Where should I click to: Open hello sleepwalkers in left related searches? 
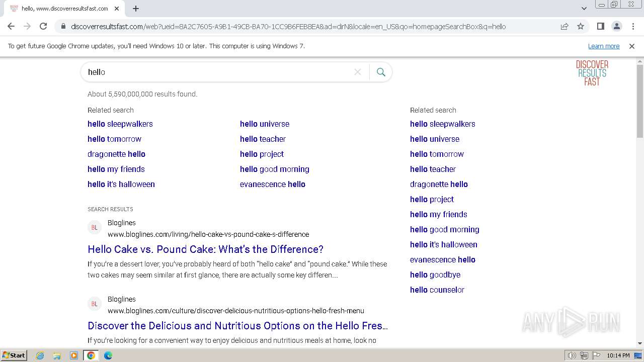tap(120, 124)
